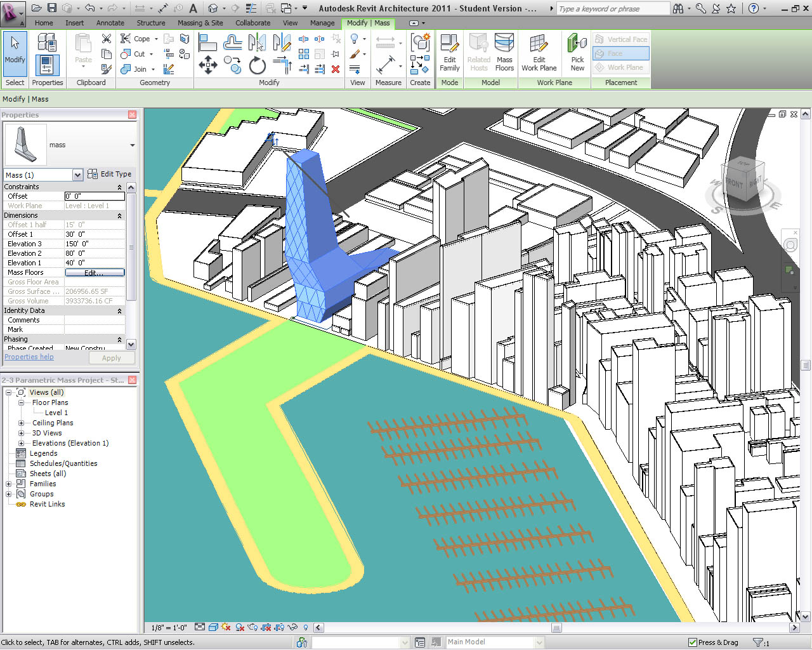Image resolution: width=812 pixels, height=650 pixels.
Task: Choose the Rotate tool
Action: pos(257,65)
